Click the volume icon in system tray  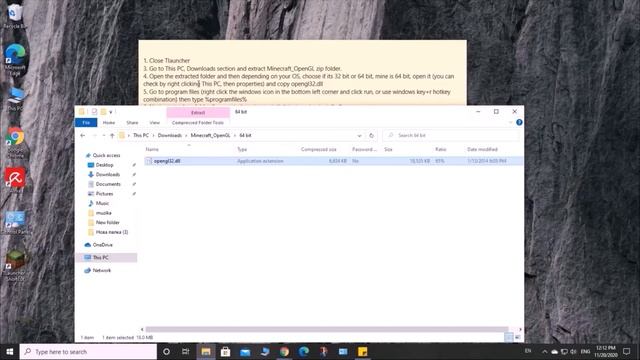click(x=573, y=351)
